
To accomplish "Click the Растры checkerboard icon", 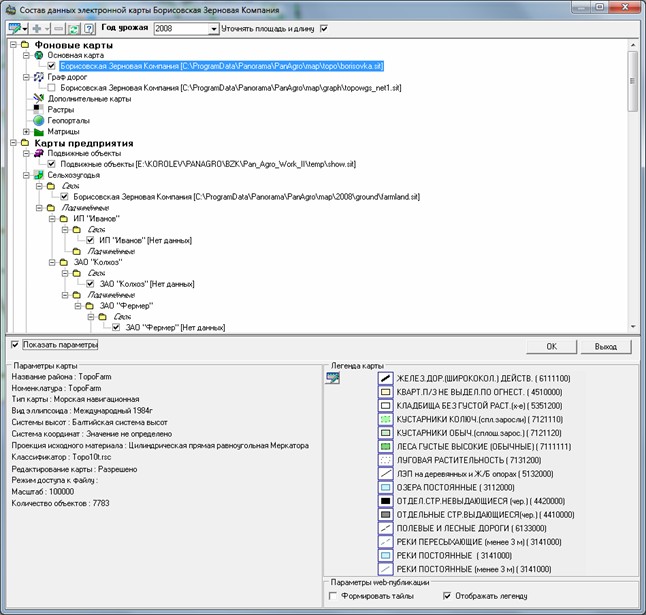I will (39, 109).
